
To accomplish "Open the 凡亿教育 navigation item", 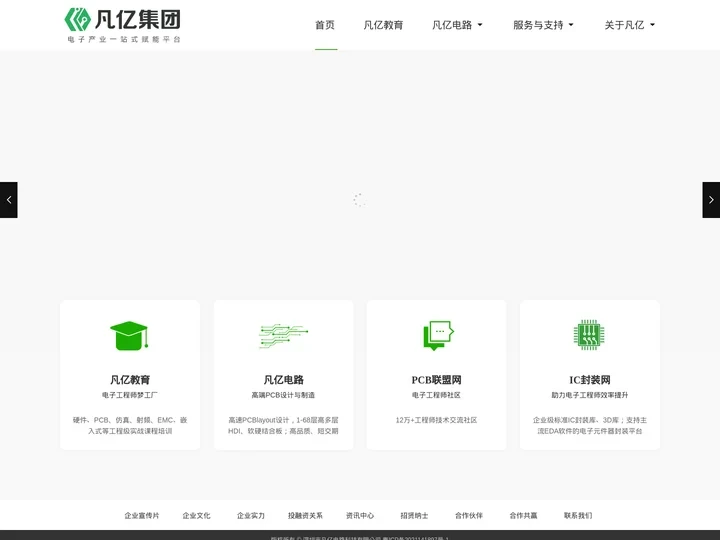I will pyautogui.click(x=383, y=25).
